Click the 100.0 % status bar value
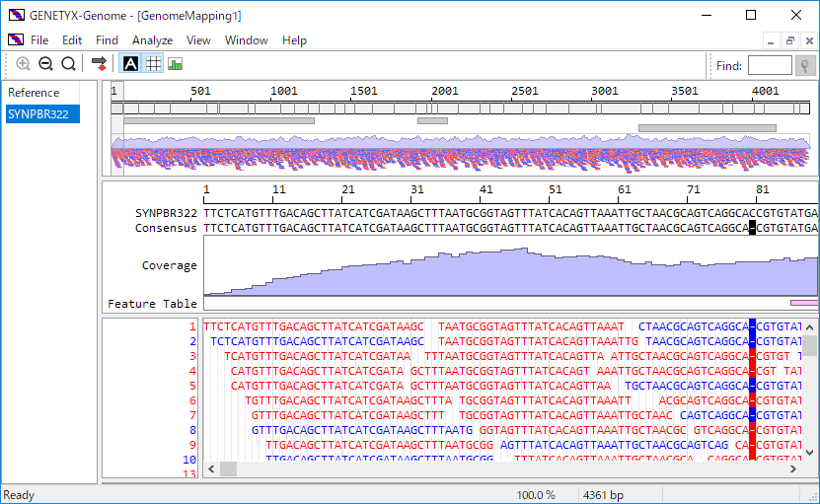This screenshot has width=820, height=504. [x=536, y=495]
